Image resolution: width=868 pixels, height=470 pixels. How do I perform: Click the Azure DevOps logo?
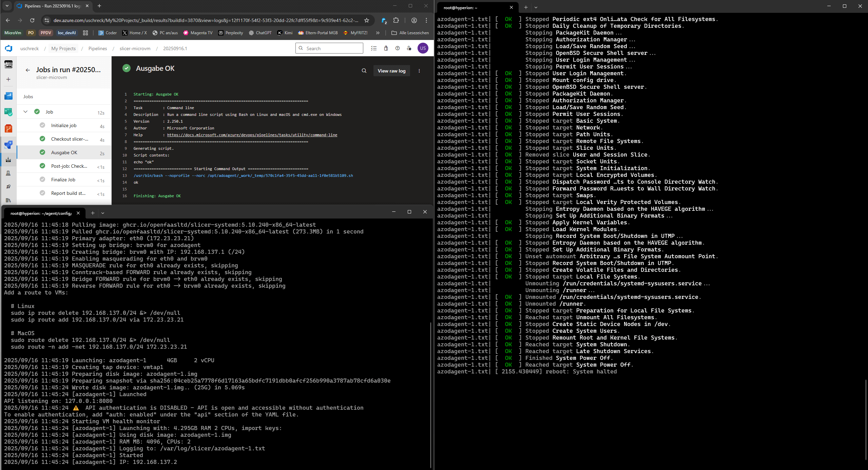[x=8, y=48]
